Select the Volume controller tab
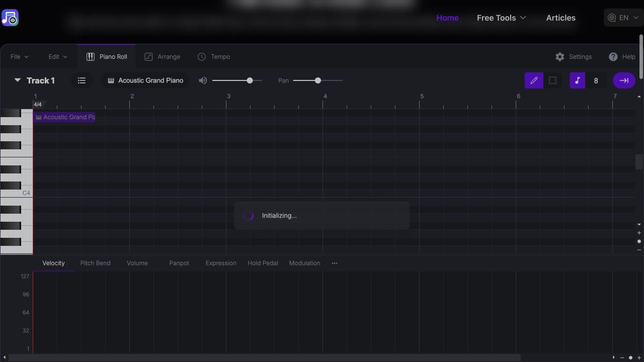The width and height of the screenshot is (644, 362). [137, 263]
